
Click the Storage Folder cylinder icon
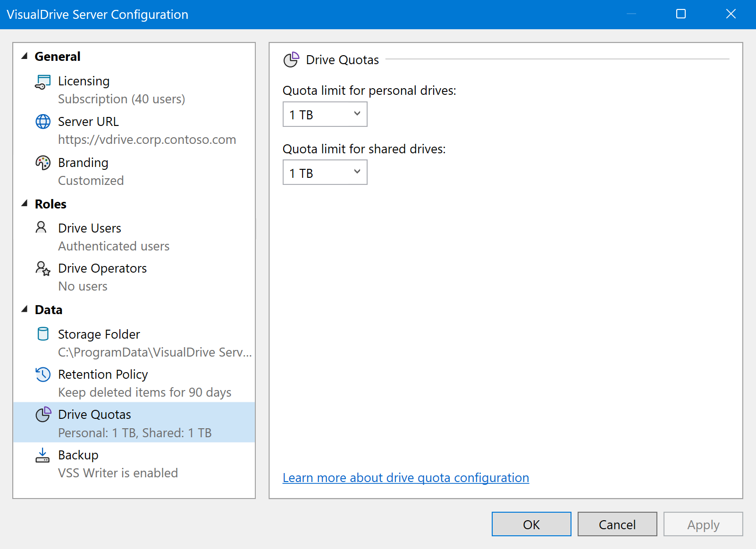(x=43, y=334)
